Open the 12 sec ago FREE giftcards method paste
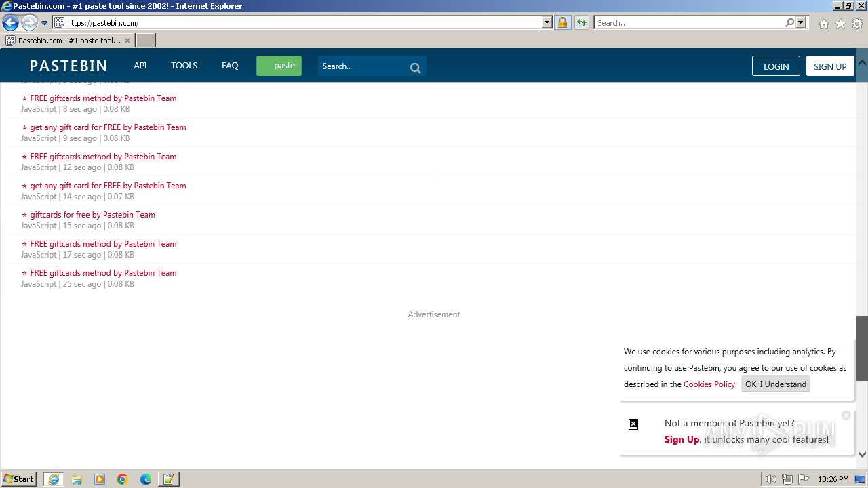 click(x=103, y=157)
